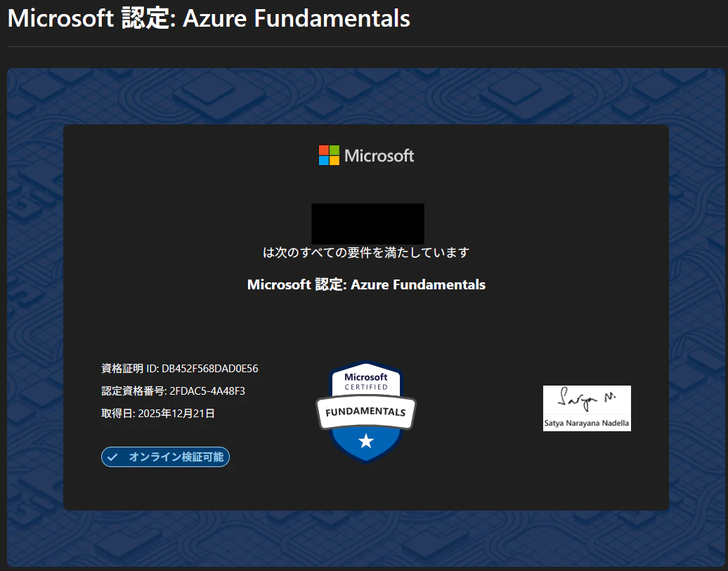The width and height of the screenshot is (728, 571).
Task: Click the page heading 'Microsoft 認定: Azure Fundamentals'
Action: [209, 19]
